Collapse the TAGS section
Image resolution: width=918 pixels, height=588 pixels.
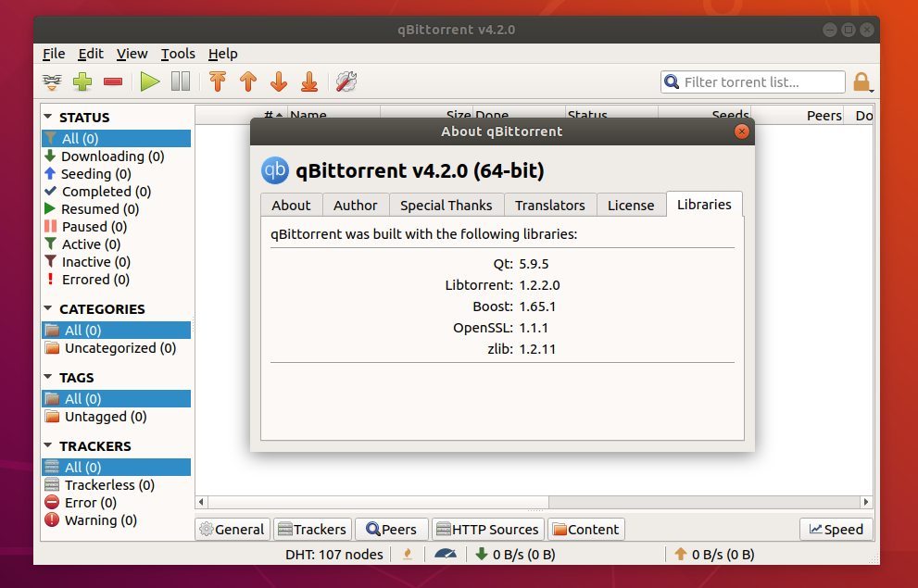tap(48, 377)
